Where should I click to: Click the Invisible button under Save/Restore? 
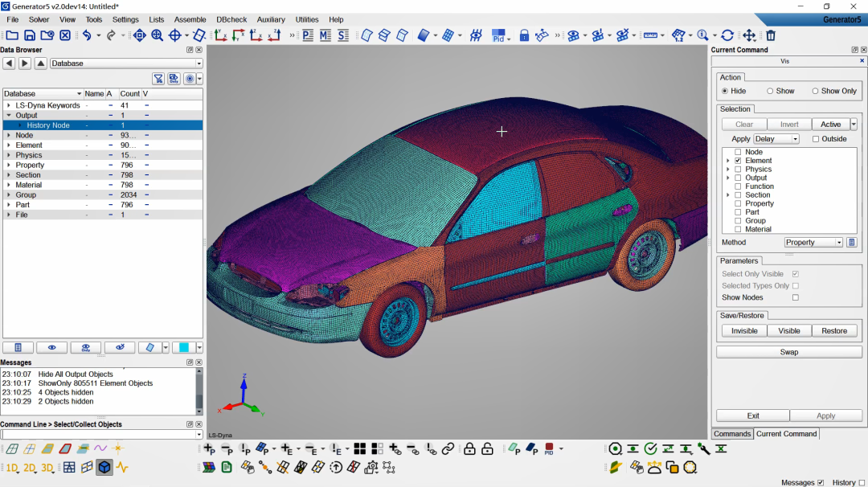pyautogui.click(x=744, y=330)
